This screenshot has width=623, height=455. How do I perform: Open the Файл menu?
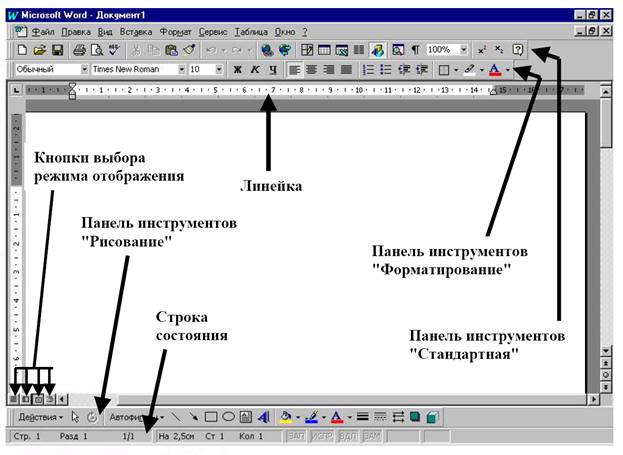[x=42, y=32]
